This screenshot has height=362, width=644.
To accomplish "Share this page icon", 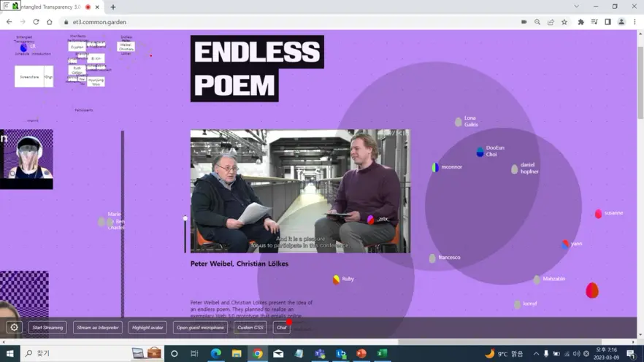I will coord(551,22).
